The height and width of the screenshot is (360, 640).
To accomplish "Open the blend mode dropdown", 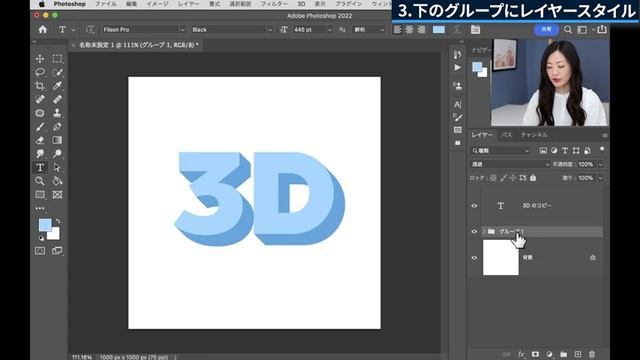I will tap(510, 164).
